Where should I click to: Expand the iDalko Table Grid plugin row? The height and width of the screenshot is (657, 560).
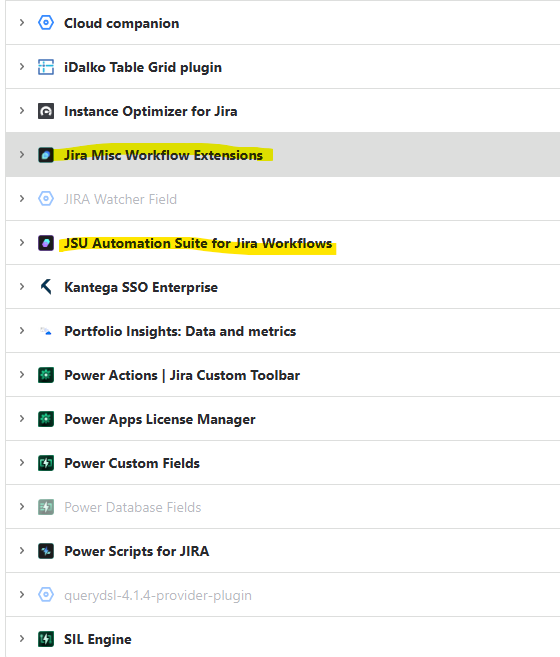[22, 67]
